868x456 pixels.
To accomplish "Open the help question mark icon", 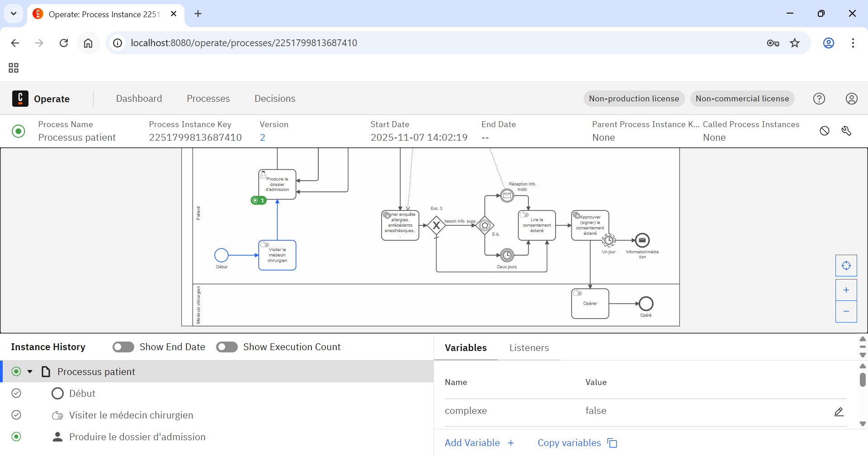I will (819, 99).
